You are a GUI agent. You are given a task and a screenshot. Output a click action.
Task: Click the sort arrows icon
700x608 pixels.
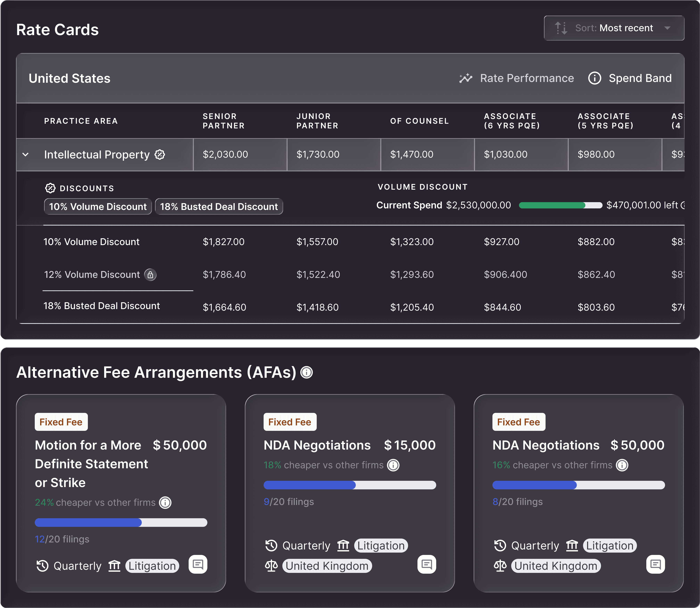click(x=561, y=28)
